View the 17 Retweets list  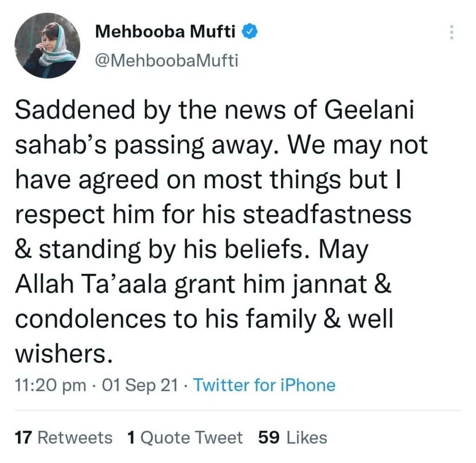pyautogui.click(x=63, y=437)
